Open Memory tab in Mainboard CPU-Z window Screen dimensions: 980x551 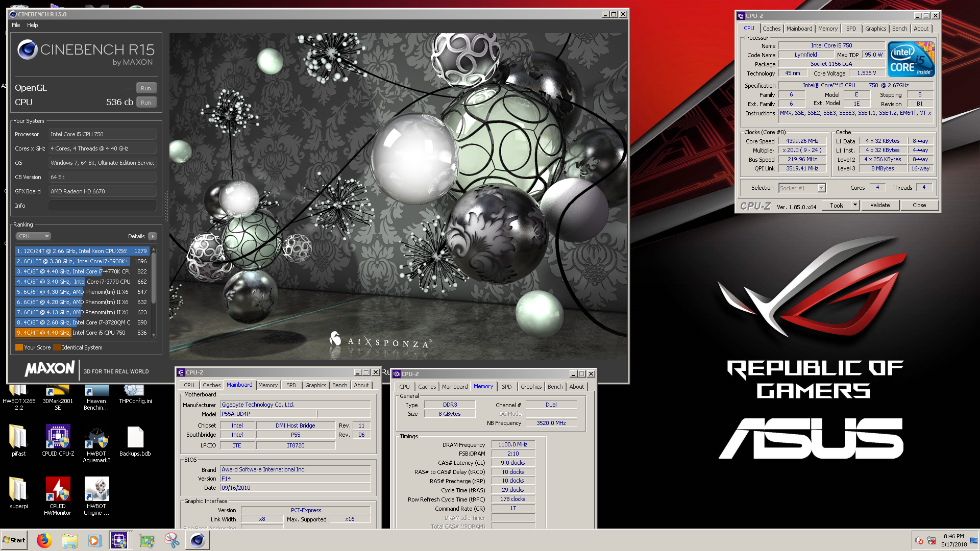pyautogui.click(x=267, y=385)
